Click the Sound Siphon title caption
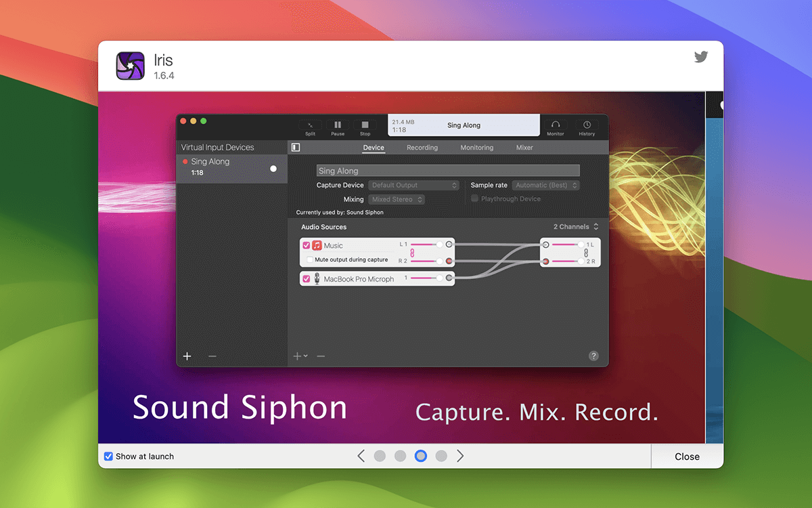 [240, 408]
